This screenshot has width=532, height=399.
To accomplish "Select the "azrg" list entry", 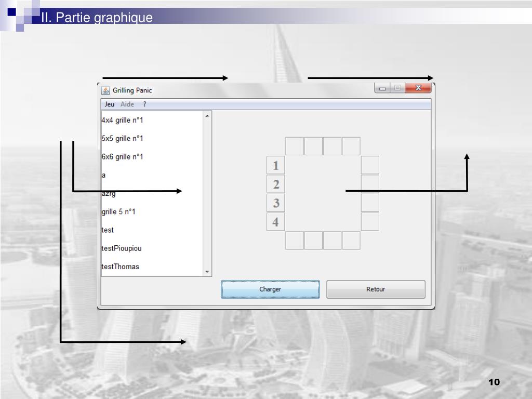I will [x=152, y=193].
